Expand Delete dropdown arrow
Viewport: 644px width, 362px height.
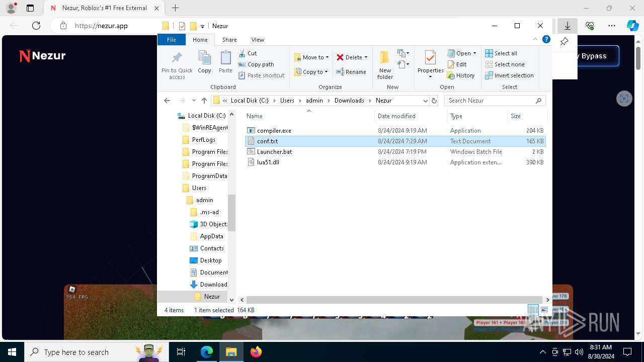(366, 57)
